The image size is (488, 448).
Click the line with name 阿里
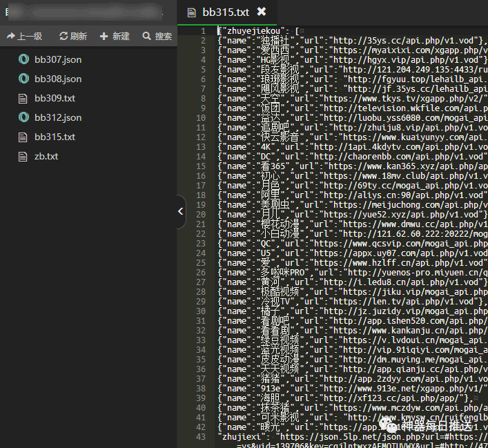[x=352, y=195]
